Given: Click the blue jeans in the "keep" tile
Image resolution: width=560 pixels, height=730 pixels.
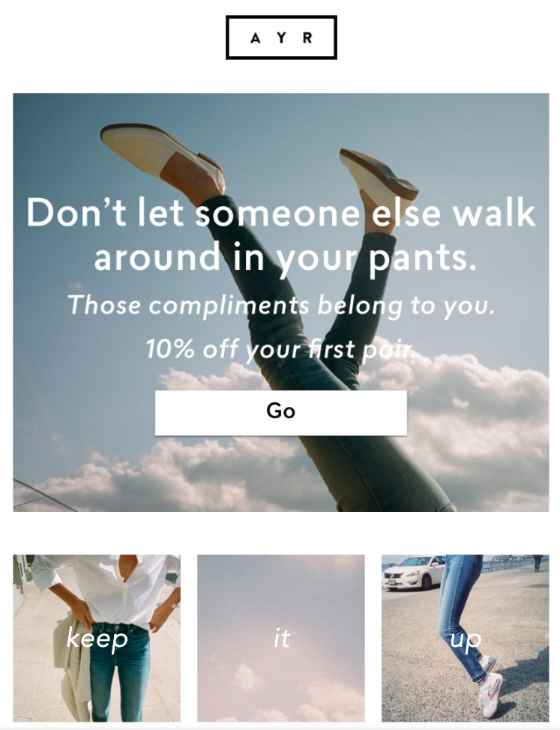Looking at the screenshot, I should point(120,675).
